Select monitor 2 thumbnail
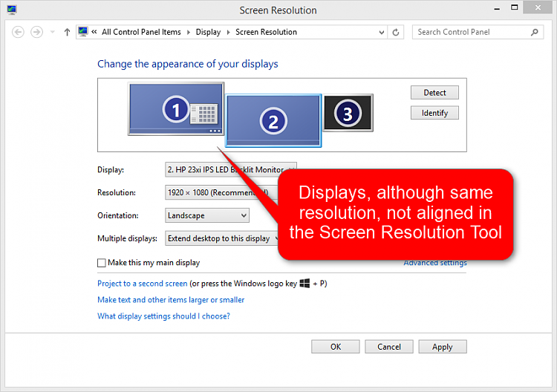The width and height of the screenshot is (557, 392). pos(273,121)
